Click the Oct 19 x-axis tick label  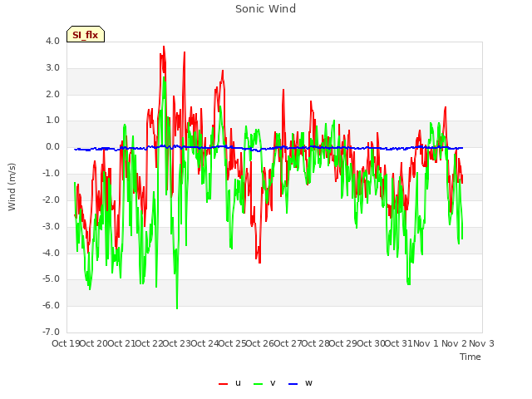click(x=66, y=343)
